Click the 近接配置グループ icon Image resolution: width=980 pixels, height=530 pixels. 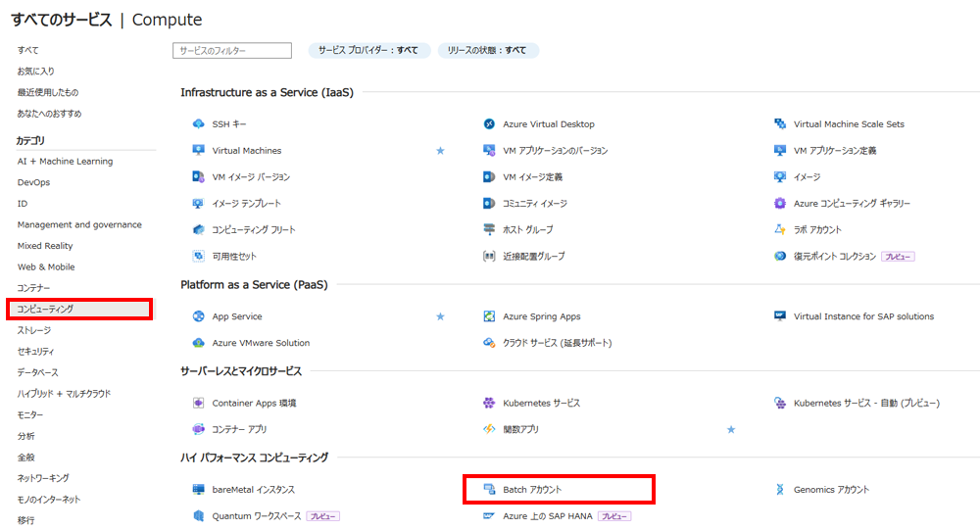[489, 256]
